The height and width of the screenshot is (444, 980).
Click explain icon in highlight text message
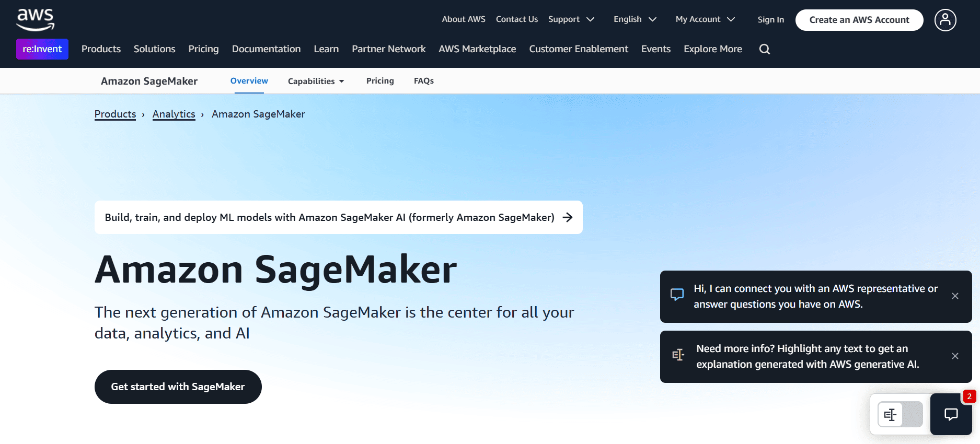click(678, 355)
